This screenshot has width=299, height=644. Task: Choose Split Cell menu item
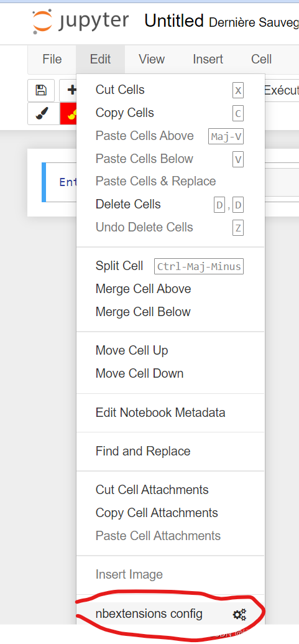tap(170, 266)
